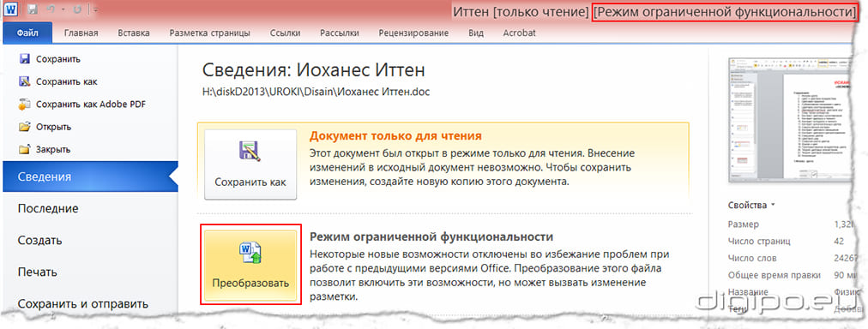Switch to the Вставка ribbon tab
868x329 pixels.
pyautogui.click(x=134, y=33)
